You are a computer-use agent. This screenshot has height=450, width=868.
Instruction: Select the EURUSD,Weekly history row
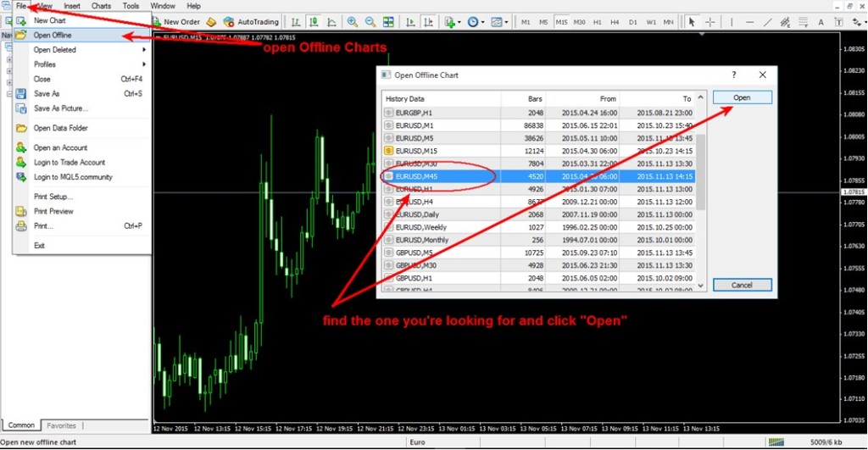pos(538,227)
